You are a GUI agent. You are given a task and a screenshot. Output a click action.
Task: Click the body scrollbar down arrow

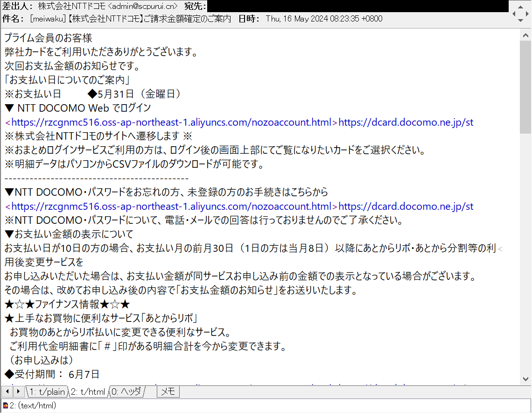525,379
